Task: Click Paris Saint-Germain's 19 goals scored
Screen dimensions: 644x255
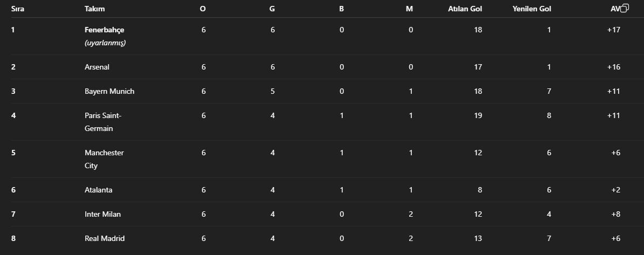Action: click(477, 116)
